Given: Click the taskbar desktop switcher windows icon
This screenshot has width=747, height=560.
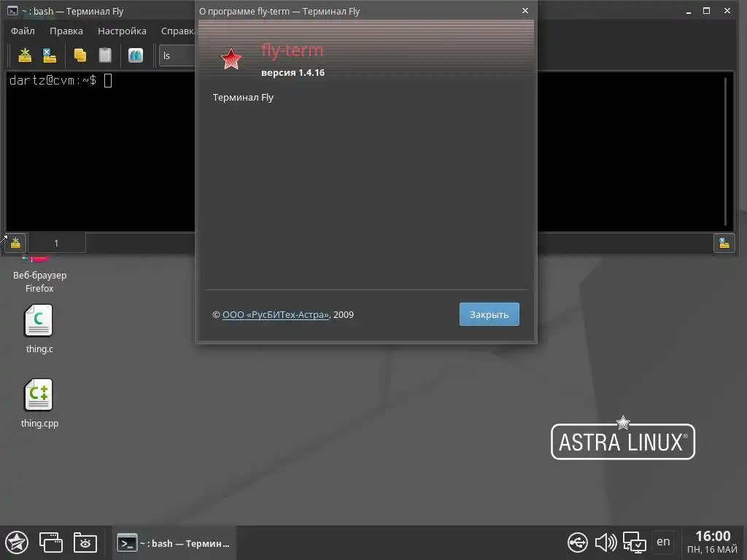Looking at the screenshot, I should tap(51, 542).
